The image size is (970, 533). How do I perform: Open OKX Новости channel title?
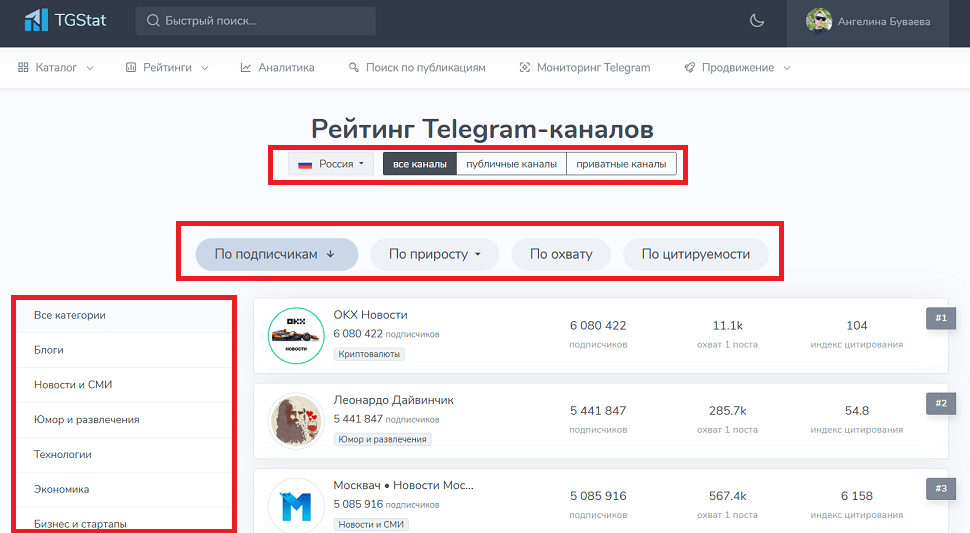click(x=370, y=315)
